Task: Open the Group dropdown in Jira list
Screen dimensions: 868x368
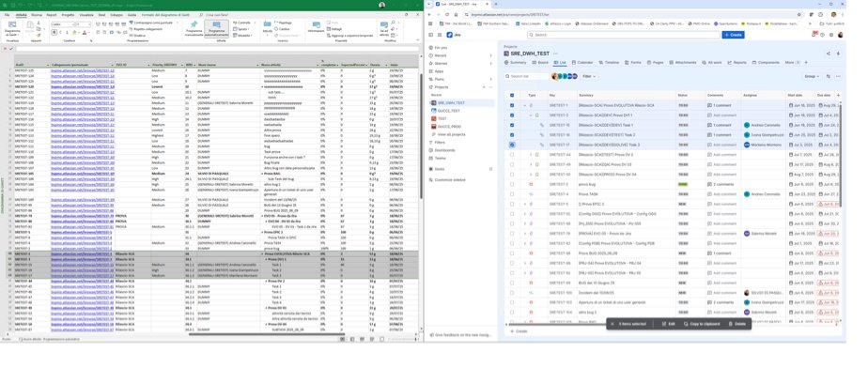Action: [811, 76]
